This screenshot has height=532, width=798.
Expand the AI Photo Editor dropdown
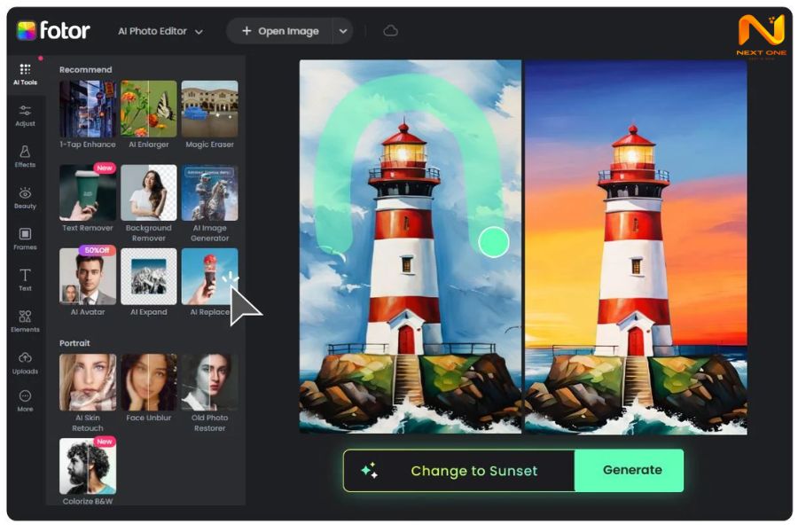click(160, 31)
